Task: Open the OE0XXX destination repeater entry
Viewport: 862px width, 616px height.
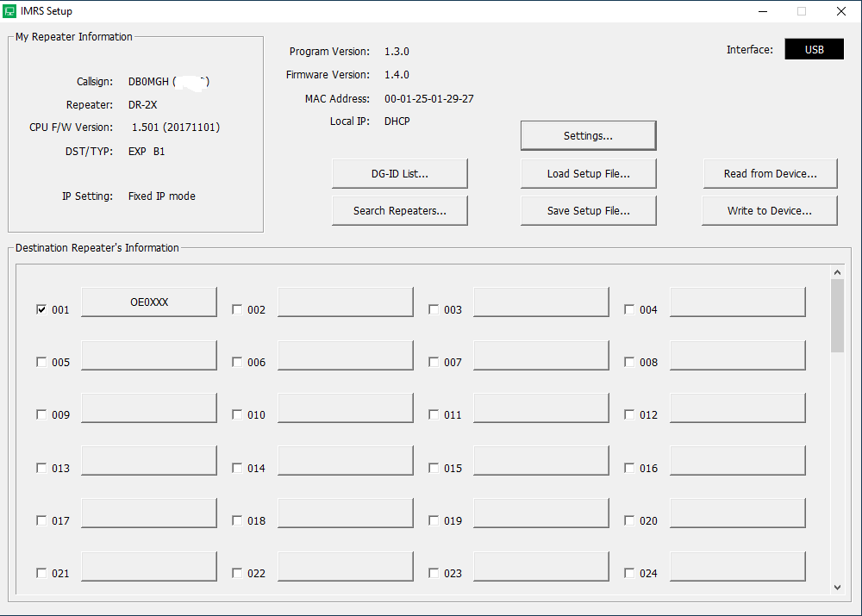Action: pos(149,303)
